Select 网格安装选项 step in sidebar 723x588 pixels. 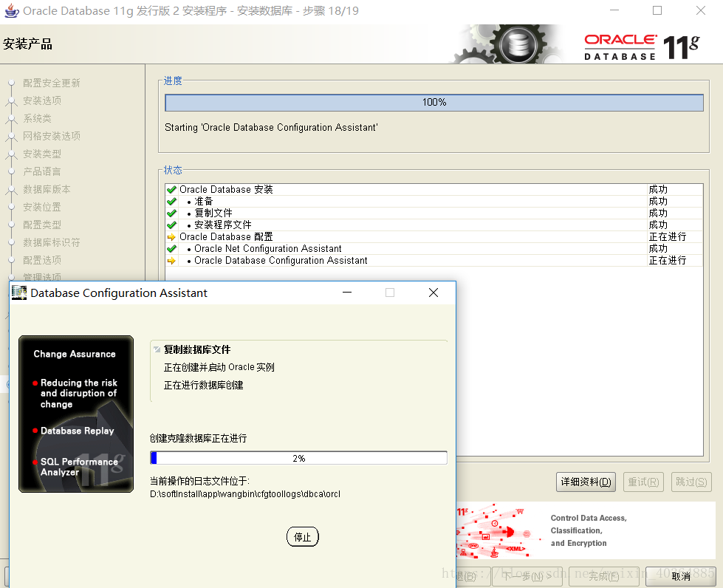point(52,136)
